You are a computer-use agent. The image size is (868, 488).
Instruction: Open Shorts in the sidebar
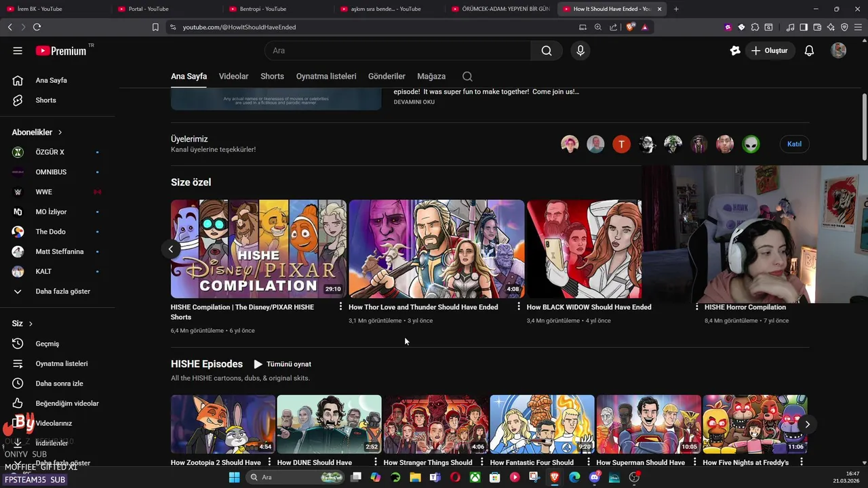tap(45, 100)
